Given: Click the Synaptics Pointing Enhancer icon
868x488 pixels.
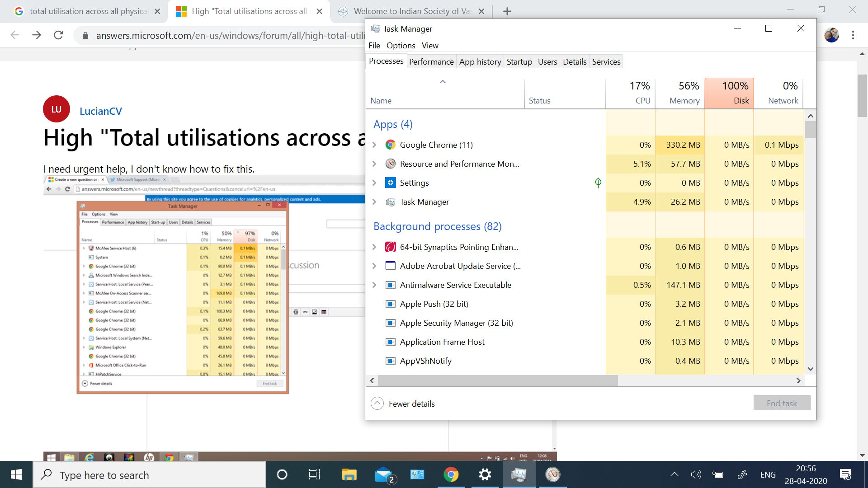Looking at the screenshot, I should click(x=390, y=247).
